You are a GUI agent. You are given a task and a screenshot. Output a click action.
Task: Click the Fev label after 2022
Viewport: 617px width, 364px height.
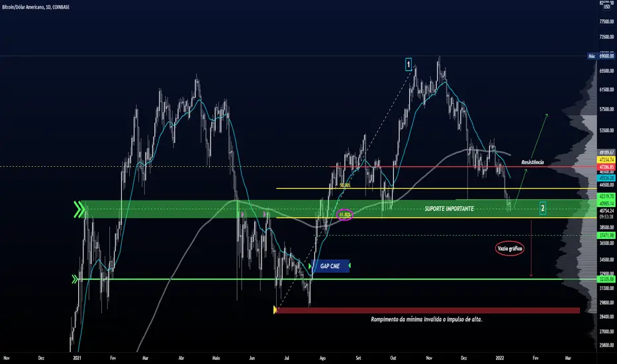[535, 358]
